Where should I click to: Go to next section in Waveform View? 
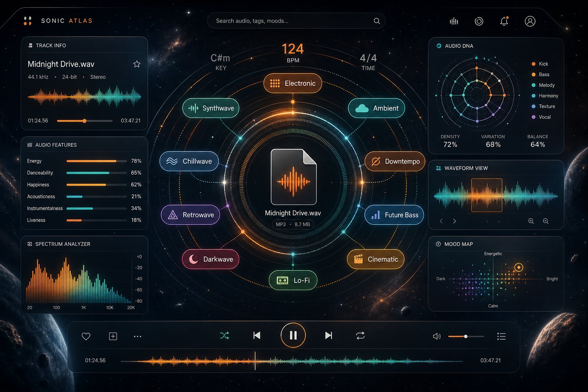coord(454,221)
